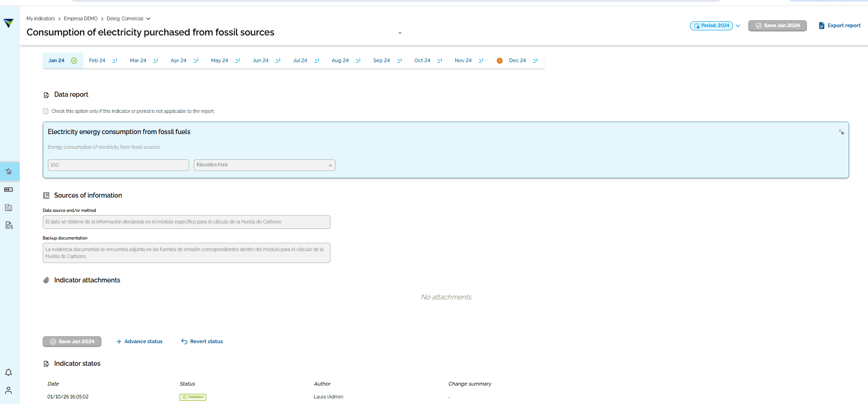Go to Empresa DEMO breadcrumb

point(81,19)
